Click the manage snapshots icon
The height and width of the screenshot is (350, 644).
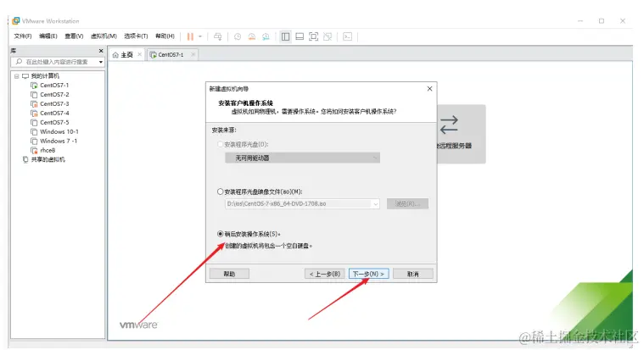[x=266, y=36]
